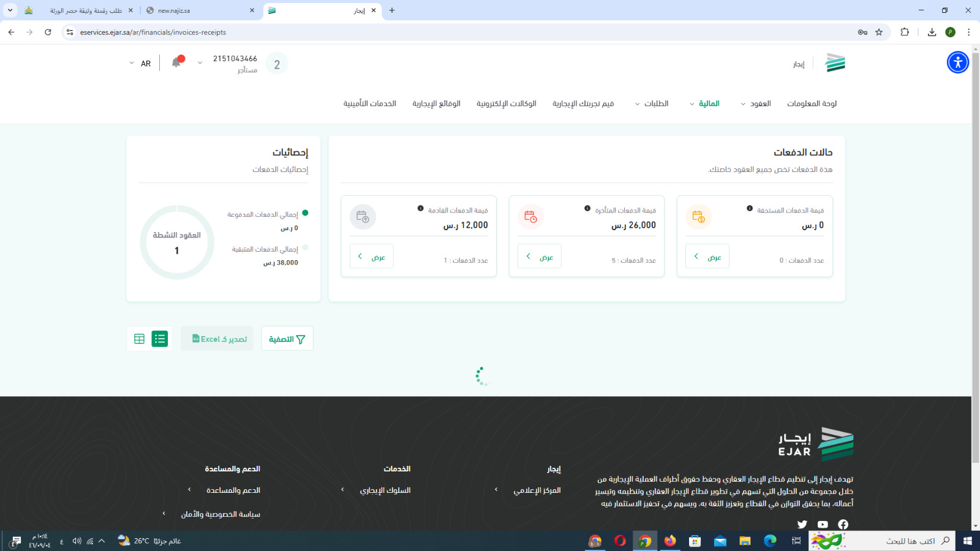
Task: Open Microsoft Edge from the taskbar
Action: click(x=770, y=541)
